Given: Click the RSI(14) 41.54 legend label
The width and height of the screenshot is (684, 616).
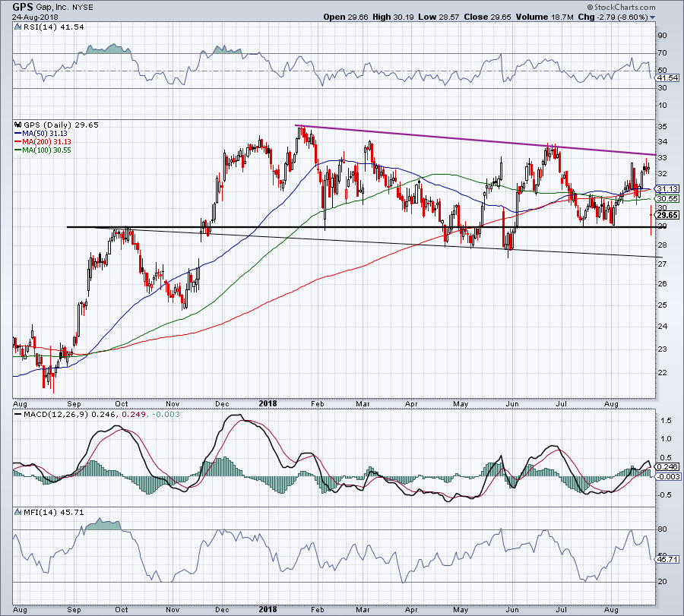Looking at the screenshot, I should tap(53, 27).
